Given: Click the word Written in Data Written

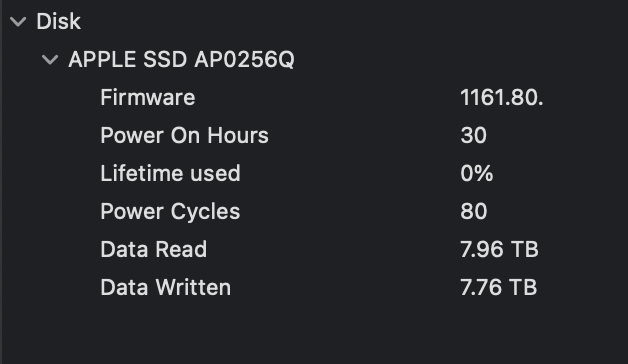Looking at the screenshot, I should click(193, 287).
